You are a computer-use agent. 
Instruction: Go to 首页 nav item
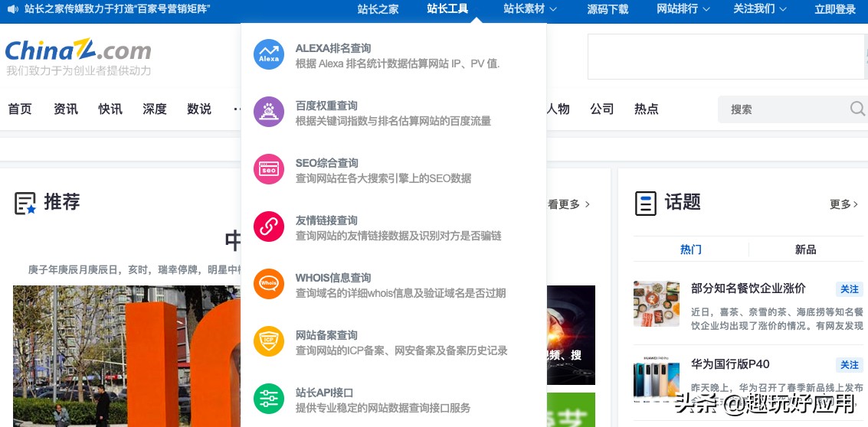point(20,109)
